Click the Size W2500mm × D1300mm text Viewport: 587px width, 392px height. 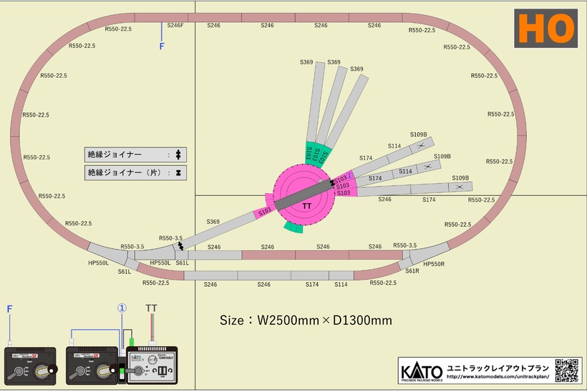pyautogui.click(x=306, y=320)
